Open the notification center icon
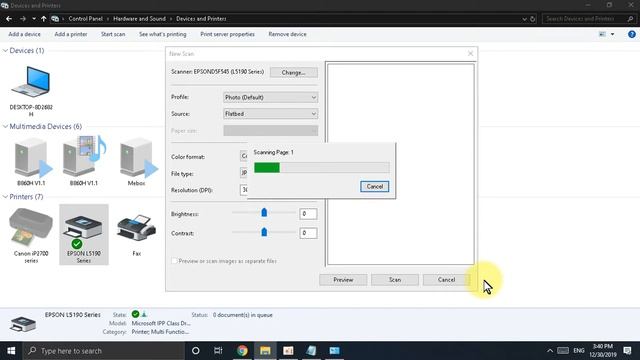This screenshot has width=640, height=360. pyautogui.click(x=627, y=351)
